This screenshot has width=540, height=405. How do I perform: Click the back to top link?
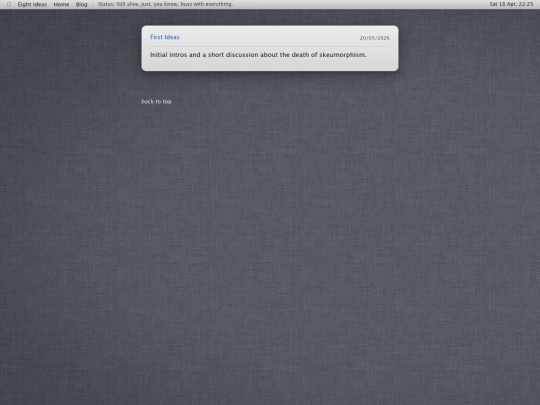156,101
